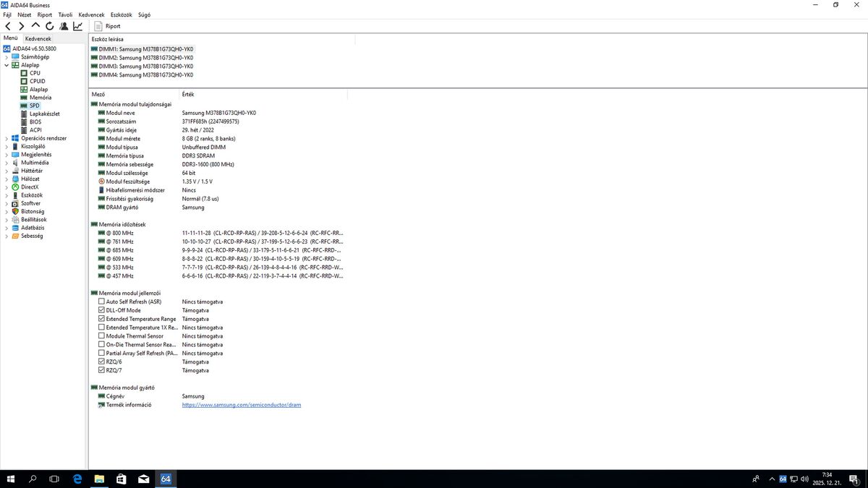Switch to the Menü tab
This screenshot has width=868, height=488.
(10, 38)
